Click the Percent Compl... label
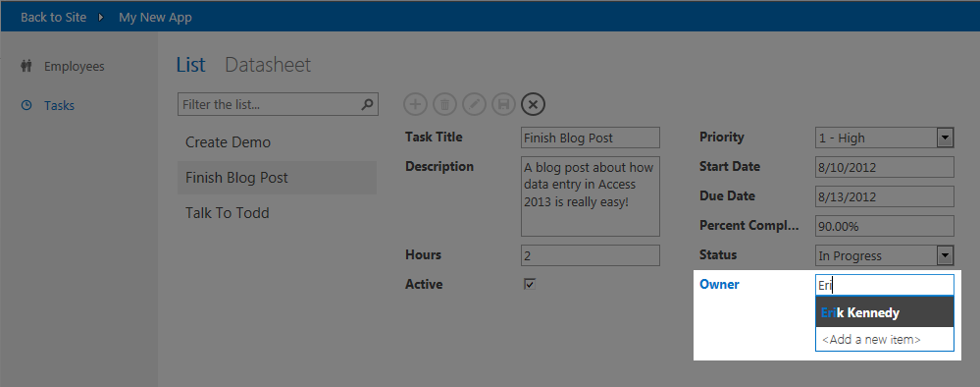 click(749, 226)
